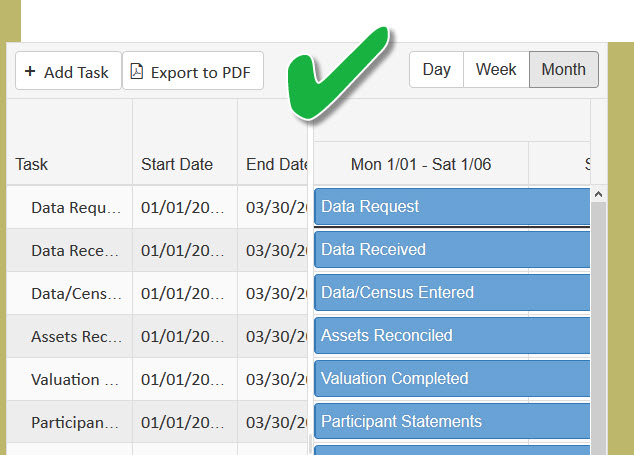The image size is (634, 455).
Task: Click the Valuation Completed timeline bar
Action: pos(452,379)
